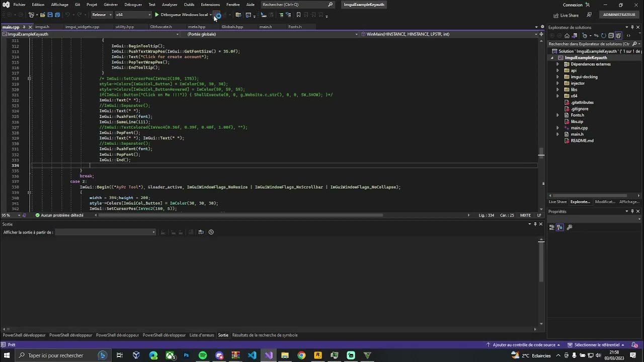
Task: Open Google Chrome from the taskbar
Action: point(301,355)
